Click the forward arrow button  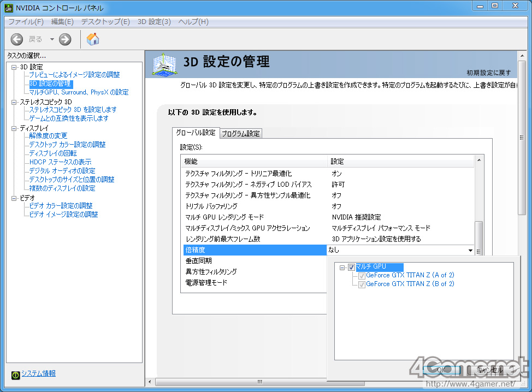coord(65,39)
